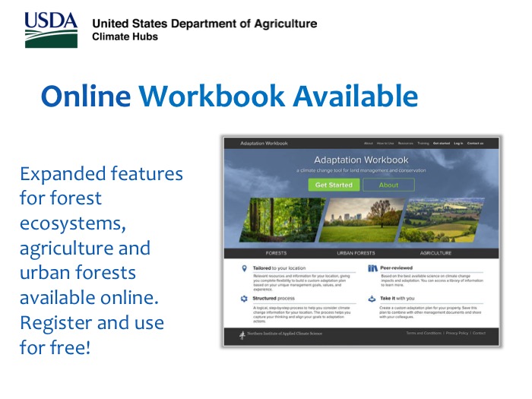Image resolution: width=532 pixels, height=399 pixels.
Task: Open Contact us in the navigation bar
Action: tap(475, 143)
